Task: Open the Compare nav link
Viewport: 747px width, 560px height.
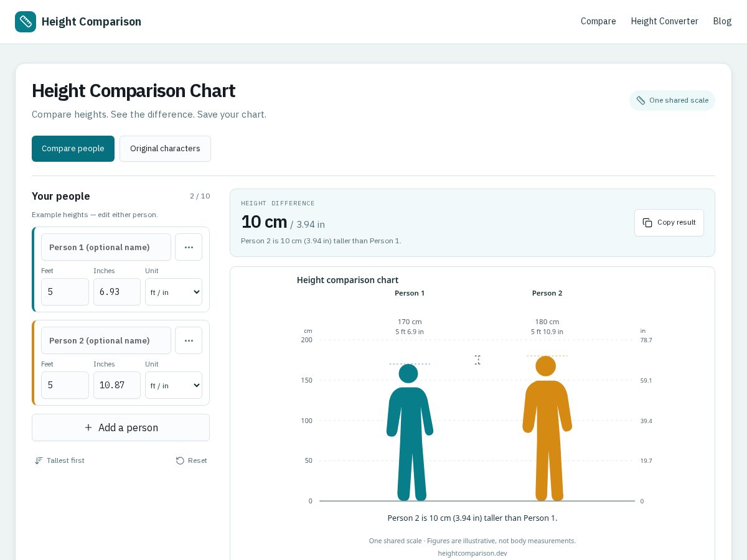Action: (598, 21)
